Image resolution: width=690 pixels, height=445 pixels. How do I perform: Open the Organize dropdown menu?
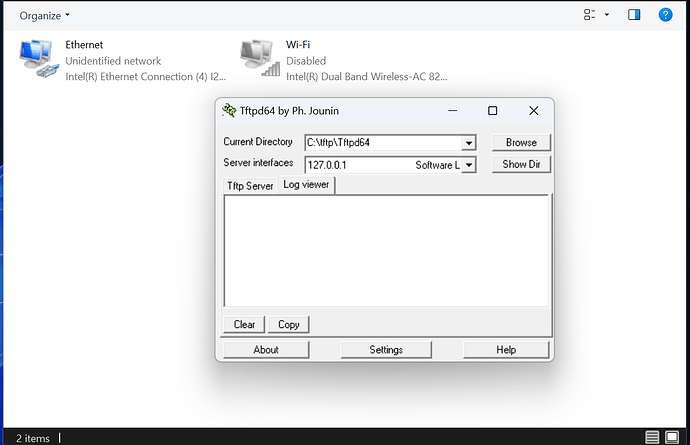(x=44, y=16)
